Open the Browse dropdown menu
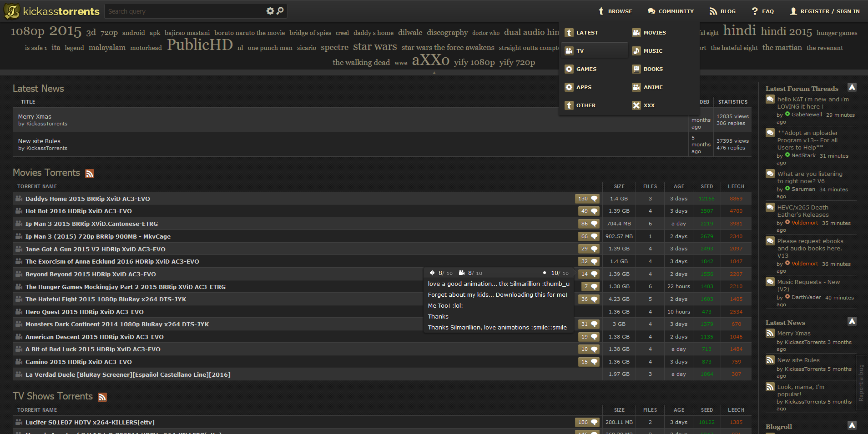 click(x=616, y=11)
